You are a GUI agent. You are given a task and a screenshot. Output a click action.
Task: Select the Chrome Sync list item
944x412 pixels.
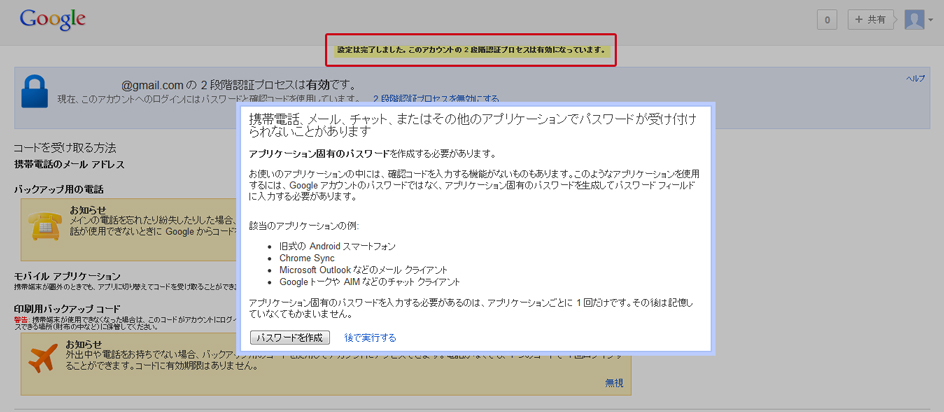tap(307, 258)
